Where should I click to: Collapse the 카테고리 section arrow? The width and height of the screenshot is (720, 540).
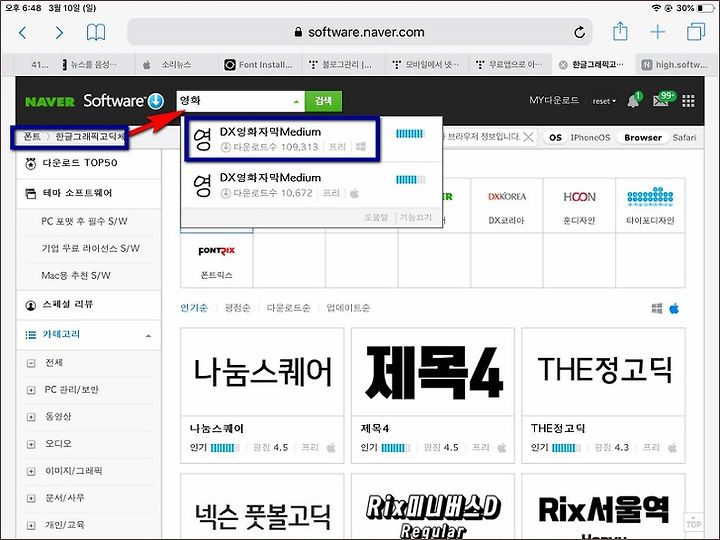tap(148, 336)
